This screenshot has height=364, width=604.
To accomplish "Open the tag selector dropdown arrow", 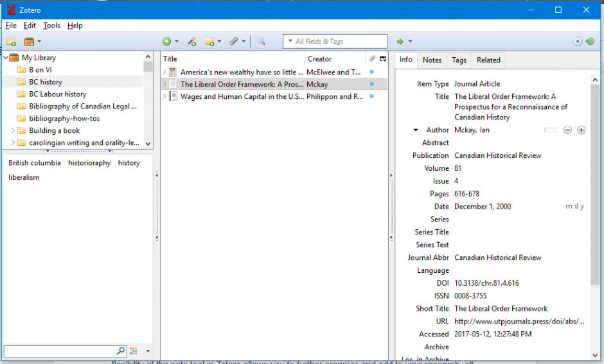I will tap(148, 351).
